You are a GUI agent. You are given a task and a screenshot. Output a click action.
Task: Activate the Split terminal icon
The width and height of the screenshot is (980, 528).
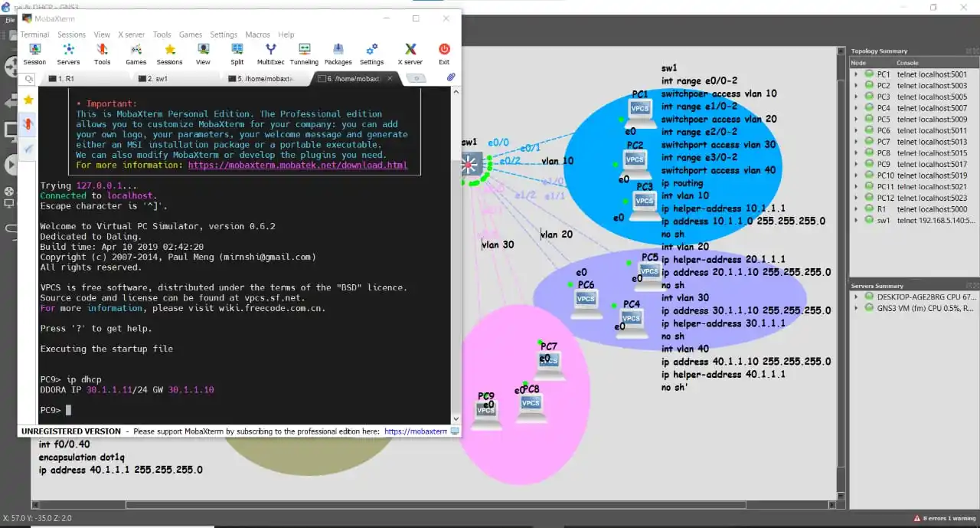(237, 54)
